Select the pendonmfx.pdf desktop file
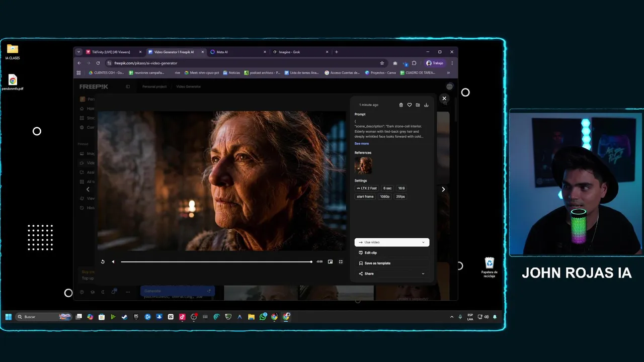The image size is (644, 362). [13, 82]
